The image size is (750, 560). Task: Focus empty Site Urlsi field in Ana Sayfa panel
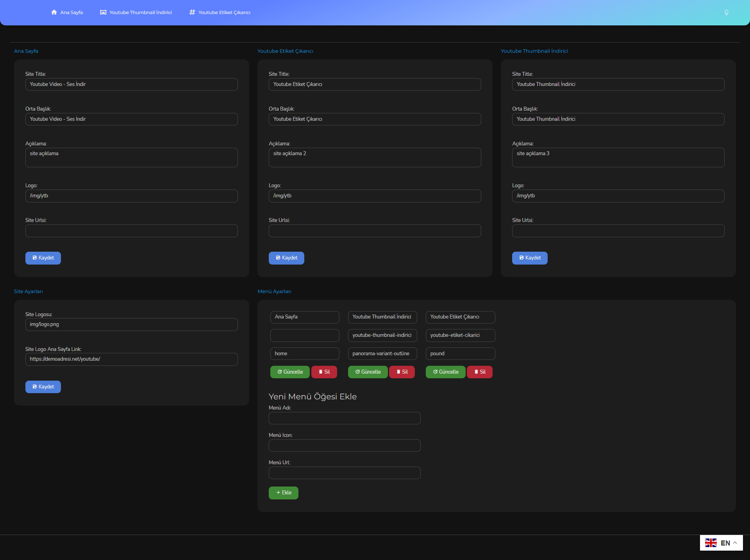[x=132, y=231]
